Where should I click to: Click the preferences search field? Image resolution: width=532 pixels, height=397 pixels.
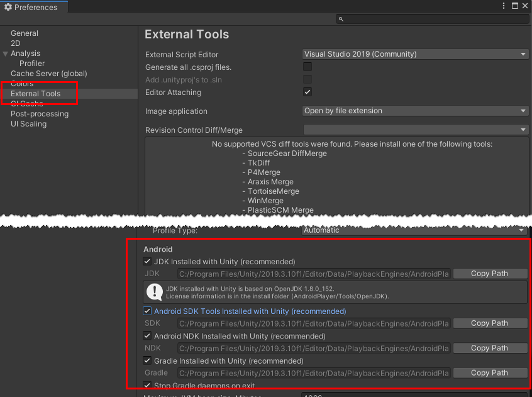tap(434, 20)
